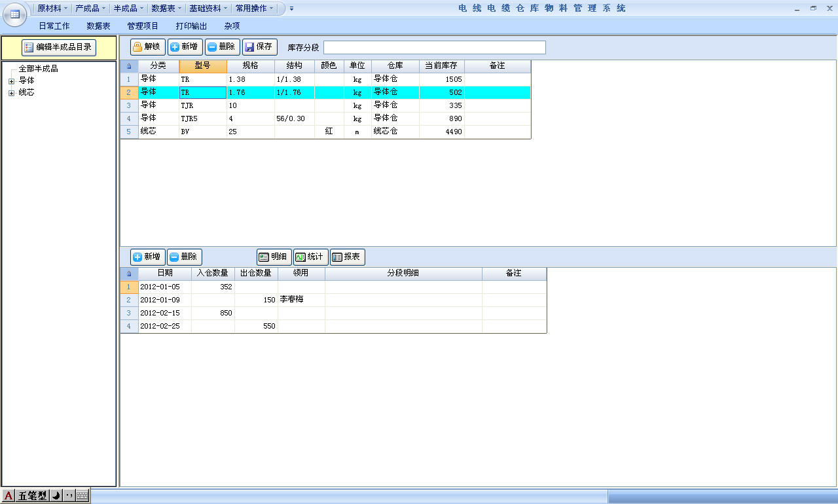838x504 pixels.
Task: Click 删除 in the top toolbar
Action: coord(222,47)
